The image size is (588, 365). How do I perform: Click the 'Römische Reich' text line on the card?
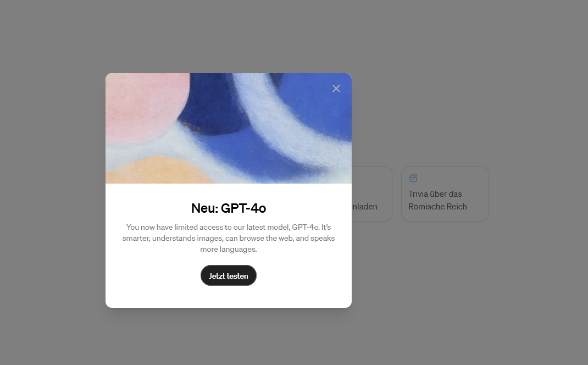click(437, 207)
